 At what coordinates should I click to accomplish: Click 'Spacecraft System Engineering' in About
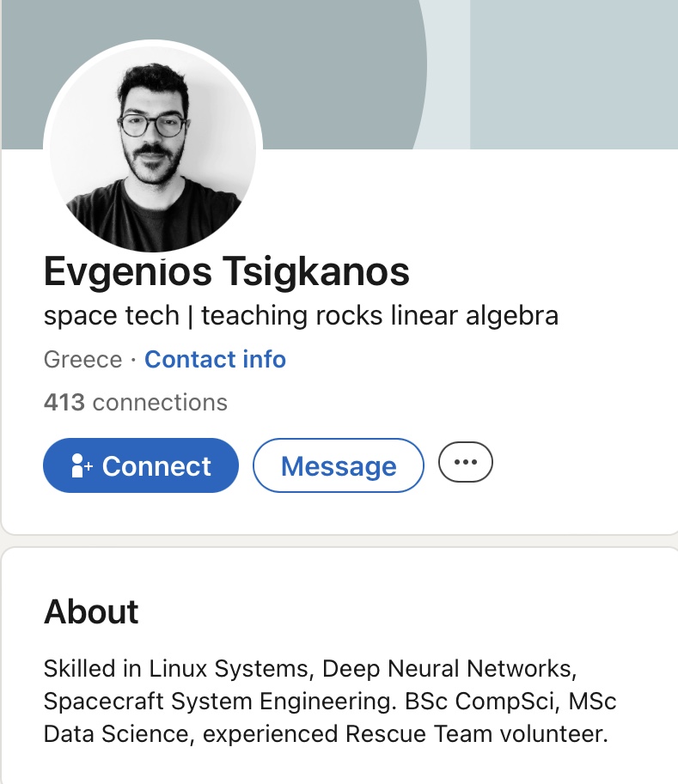tap(220, 701)
